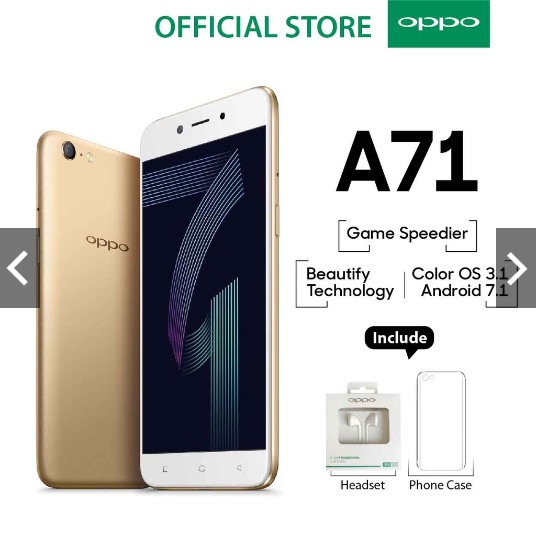Select the Game Speedier feature label
536x536 pixels.
[407, 234]
